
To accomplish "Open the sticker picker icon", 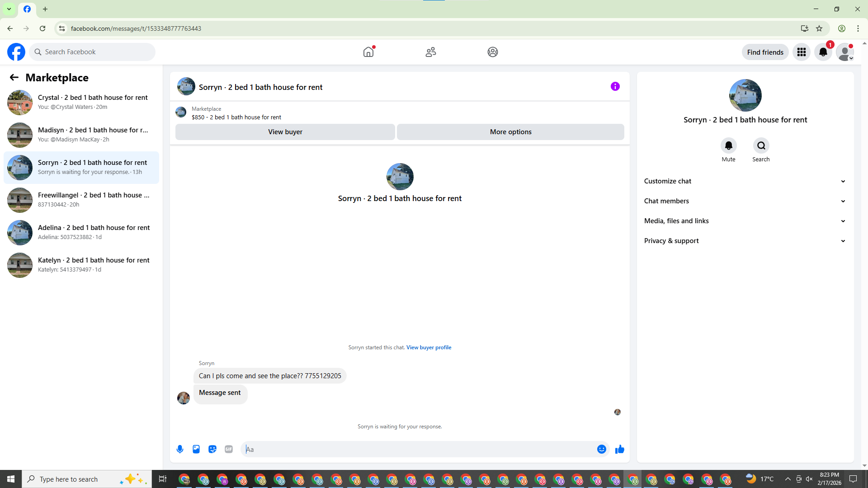I will (212, 449).
